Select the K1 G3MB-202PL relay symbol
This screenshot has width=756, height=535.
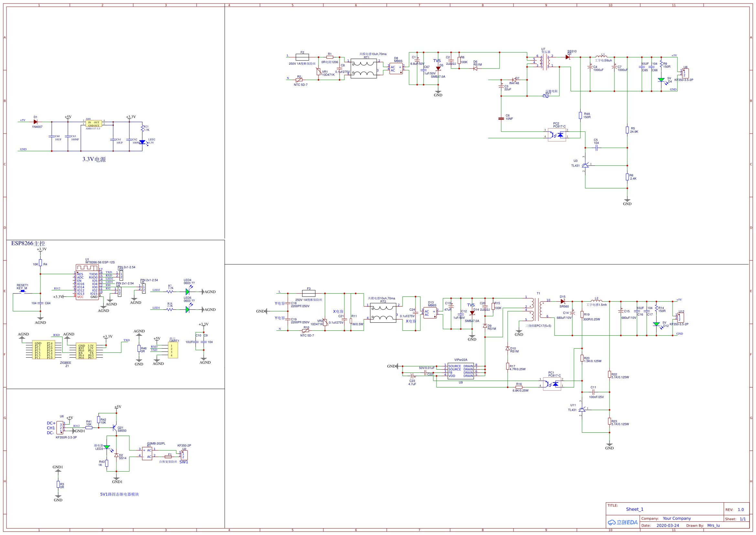(x=147, y=453)
